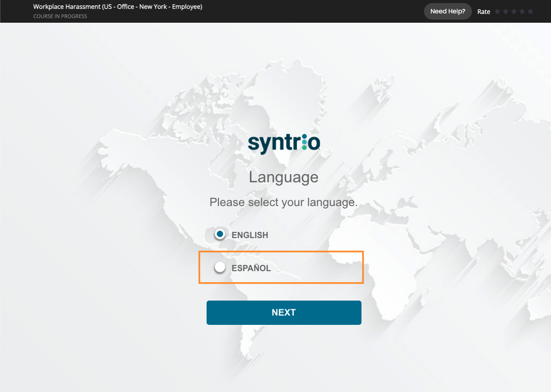Rate the course two stars
Viewport: 551px width, 392px height.
point(506,11)
